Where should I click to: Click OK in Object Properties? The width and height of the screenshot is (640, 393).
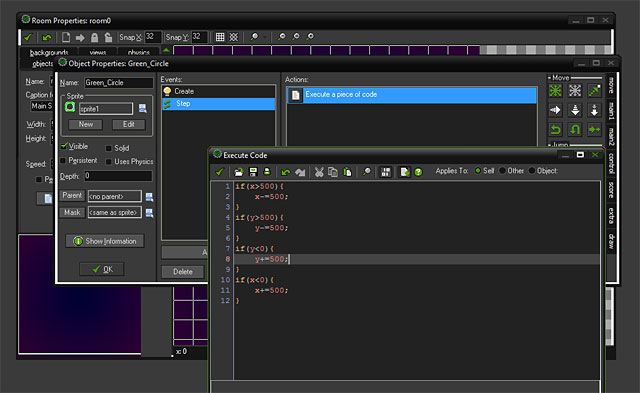coord(102,269)
